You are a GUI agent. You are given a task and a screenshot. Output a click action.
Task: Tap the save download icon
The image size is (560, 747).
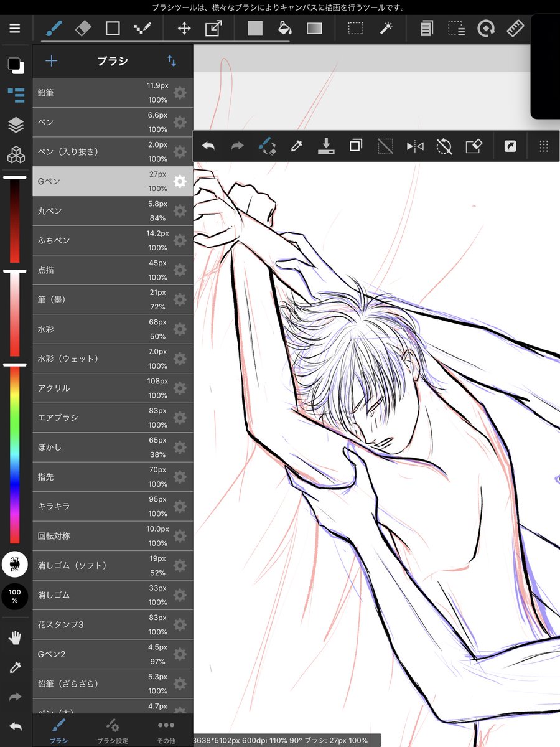[x=326, y=146]
